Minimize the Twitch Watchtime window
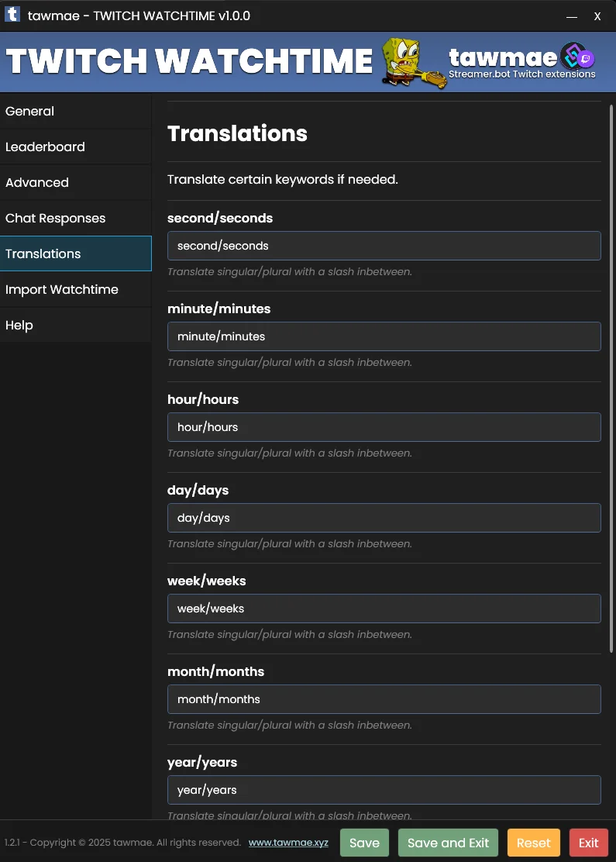 [572, 16]
